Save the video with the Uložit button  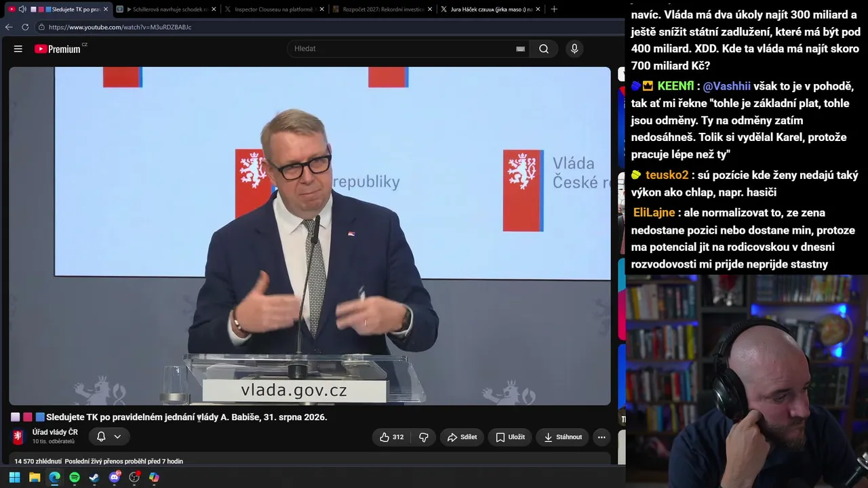pyautogui.click(x=510, y=437)
